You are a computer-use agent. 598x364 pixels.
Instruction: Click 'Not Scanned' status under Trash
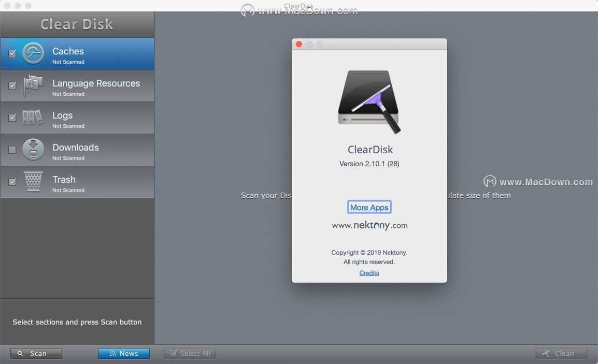click(68, 190)
